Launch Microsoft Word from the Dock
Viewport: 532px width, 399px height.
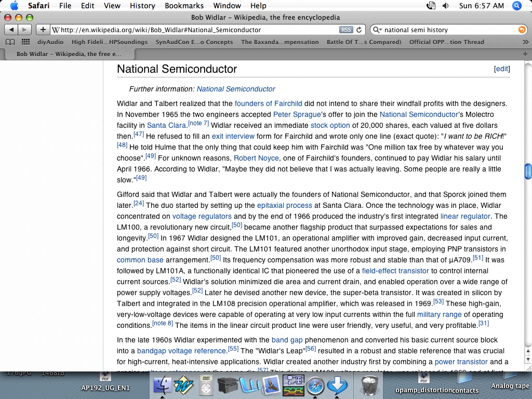(x=249, y=386)
